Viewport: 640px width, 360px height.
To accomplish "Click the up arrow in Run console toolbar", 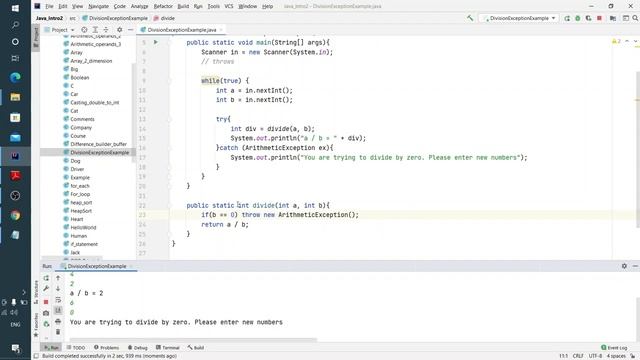I will coord(58,278).
